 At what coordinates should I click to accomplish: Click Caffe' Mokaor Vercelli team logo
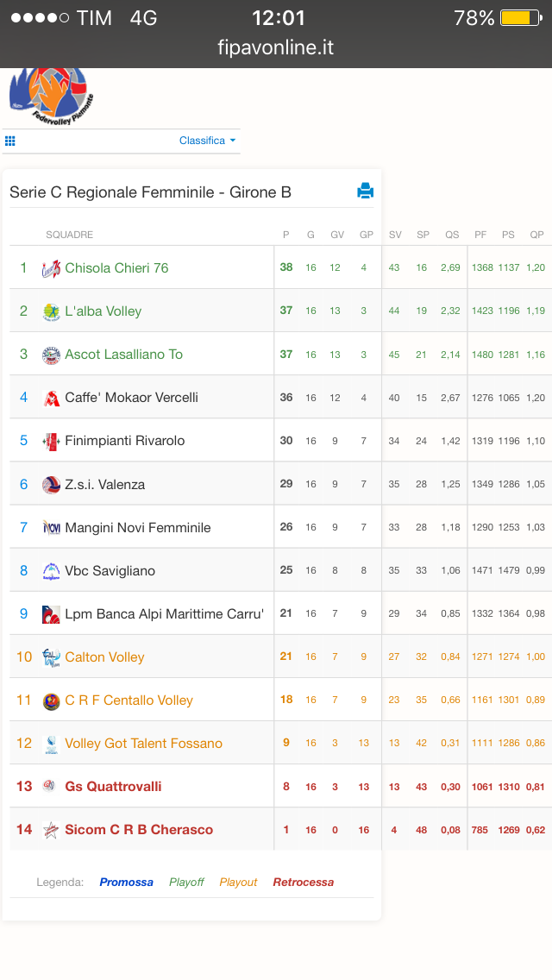pos(51,399)
